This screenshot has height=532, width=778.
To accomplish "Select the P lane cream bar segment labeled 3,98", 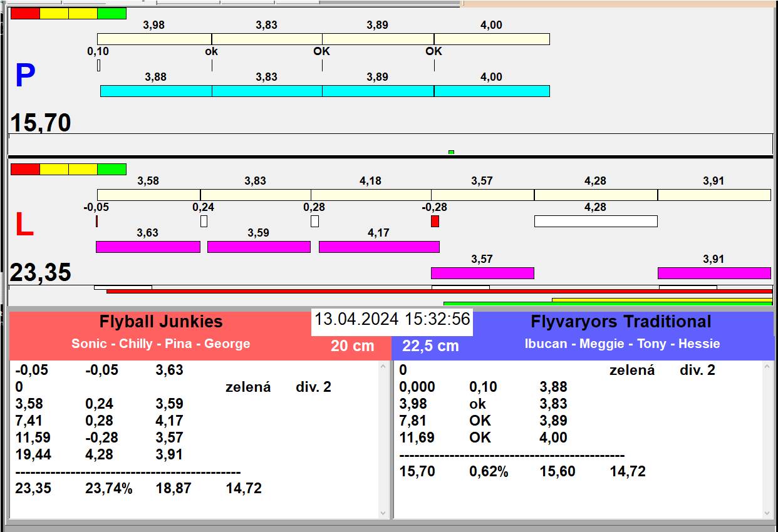I will coord(154,39).
